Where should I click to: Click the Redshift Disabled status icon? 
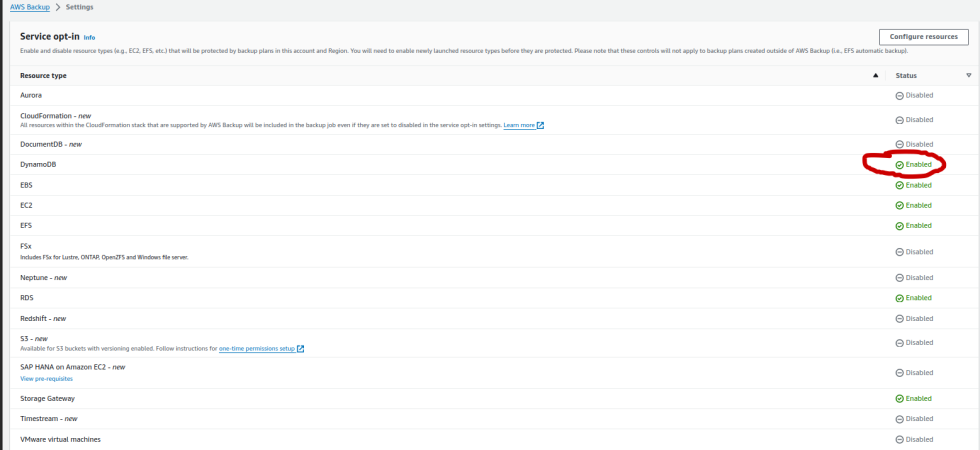(x=899, y=319)
